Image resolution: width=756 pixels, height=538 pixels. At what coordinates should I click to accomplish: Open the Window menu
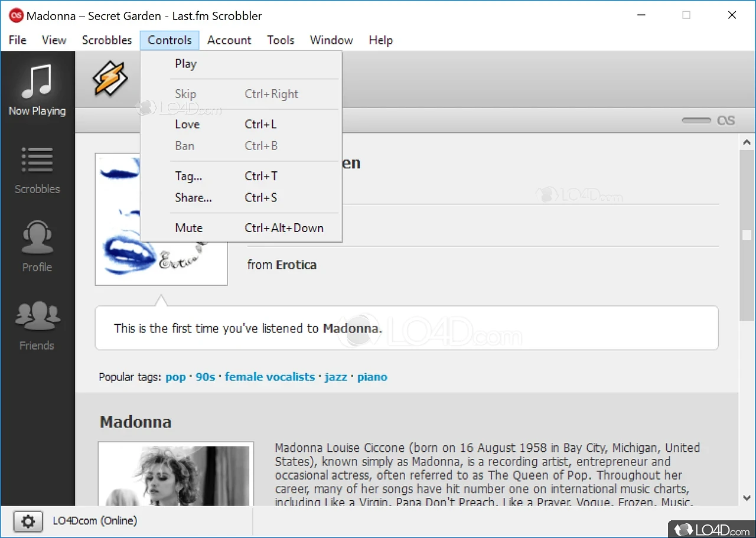tap(331, 40)
